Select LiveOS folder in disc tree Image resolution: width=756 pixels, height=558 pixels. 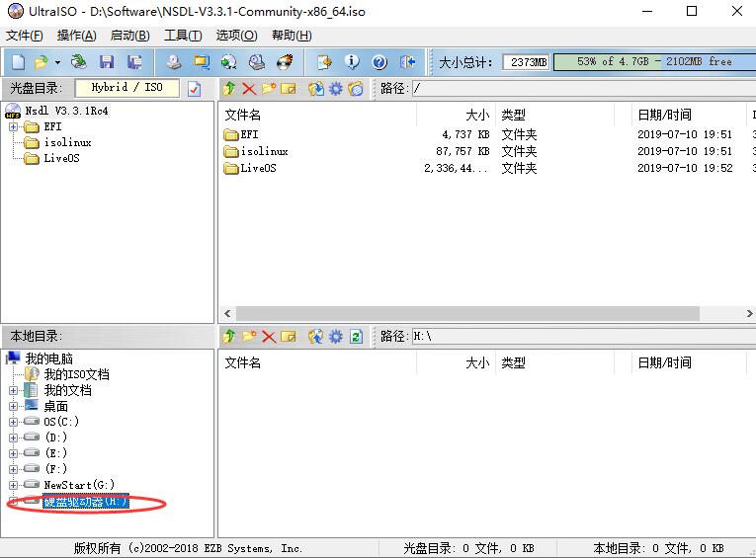point(61,158)
